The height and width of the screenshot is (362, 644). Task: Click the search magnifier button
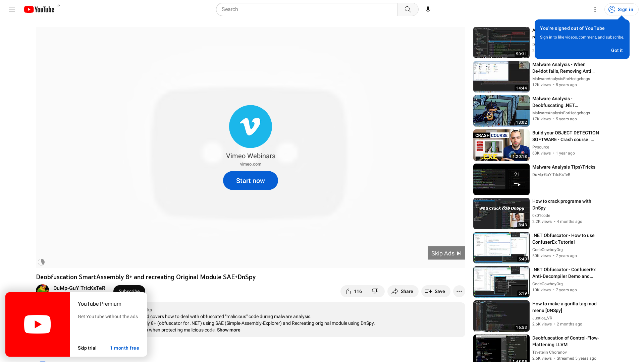coord(408,9)
